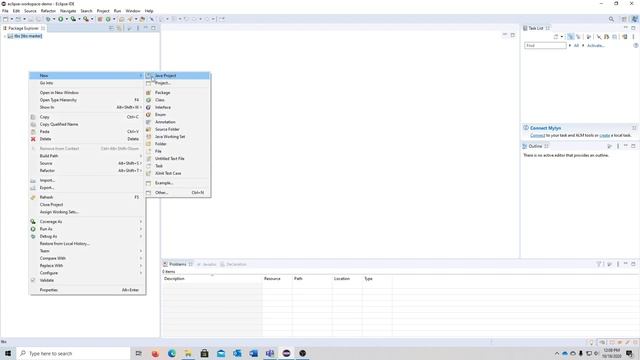The image size is (640, 360).
Task: Select Enum in the New submenu
Action: coord(178,115)
